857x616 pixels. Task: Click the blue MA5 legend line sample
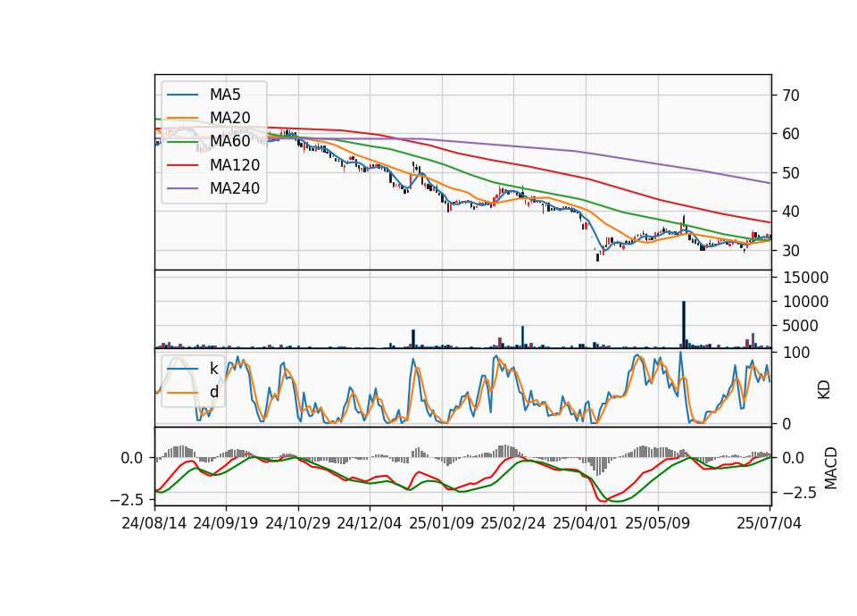(x=182, y=95)
